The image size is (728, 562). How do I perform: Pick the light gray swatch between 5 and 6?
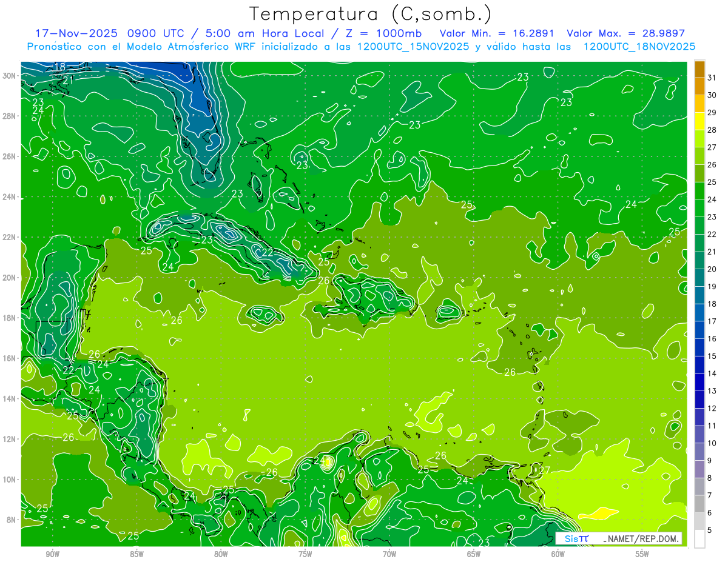tap(699, 521)
